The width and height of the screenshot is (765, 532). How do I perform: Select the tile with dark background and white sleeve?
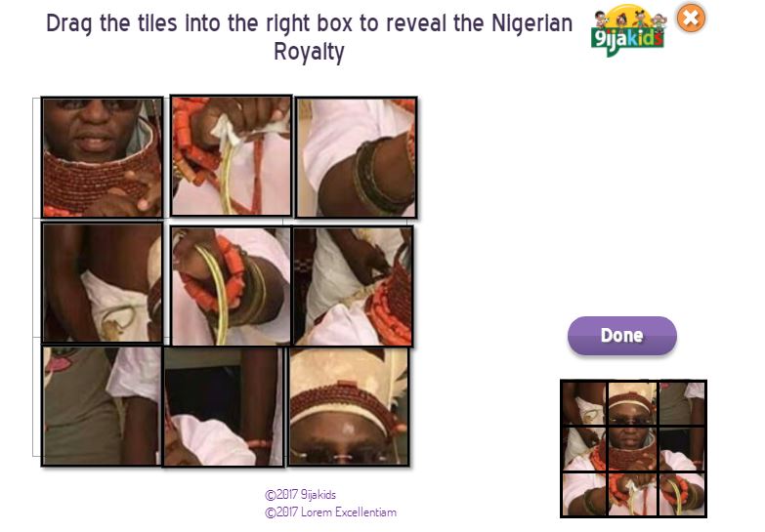(x=224, y=406)
